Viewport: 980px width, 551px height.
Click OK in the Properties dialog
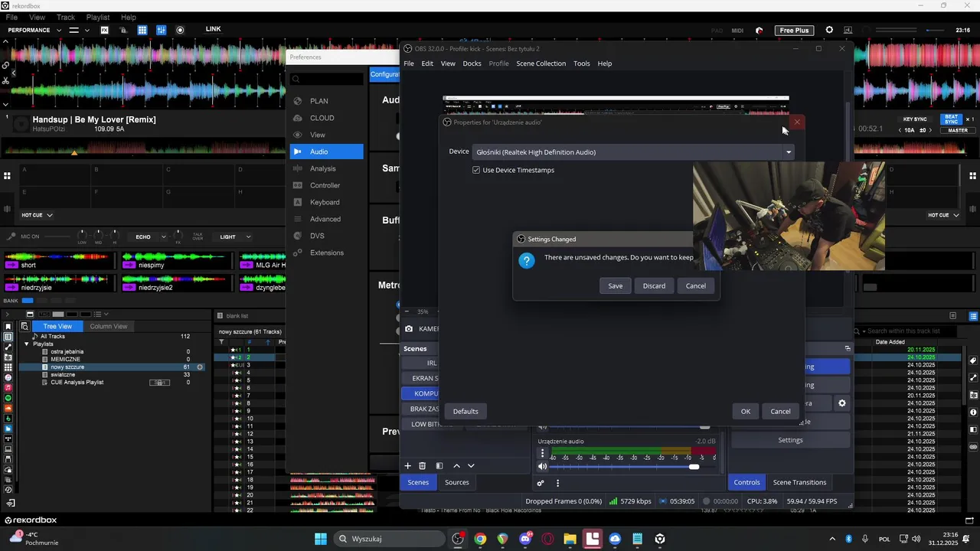(746, 411)
